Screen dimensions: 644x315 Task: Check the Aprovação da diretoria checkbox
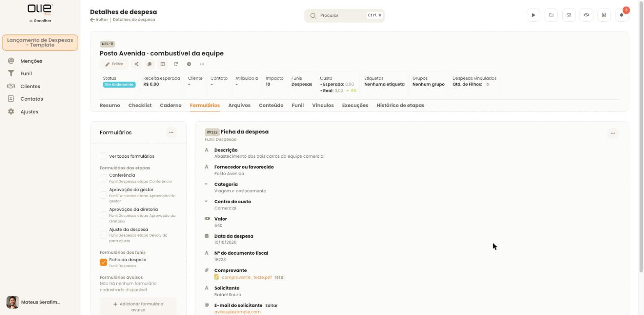point(103,215)
